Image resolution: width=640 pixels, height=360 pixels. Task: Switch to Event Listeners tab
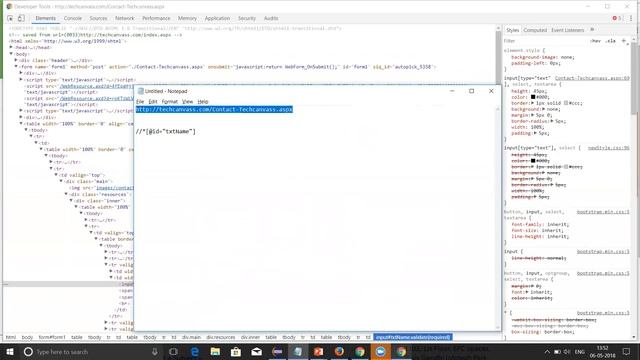pos(567,30)
